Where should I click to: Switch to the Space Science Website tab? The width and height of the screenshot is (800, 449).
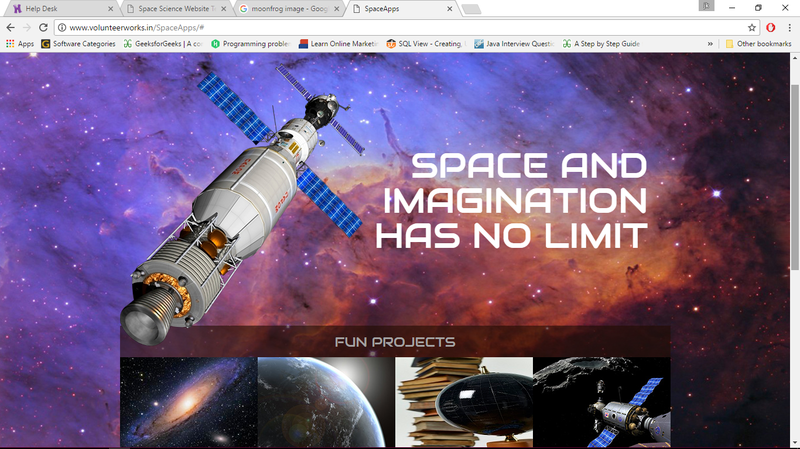[x=168, y=9]
